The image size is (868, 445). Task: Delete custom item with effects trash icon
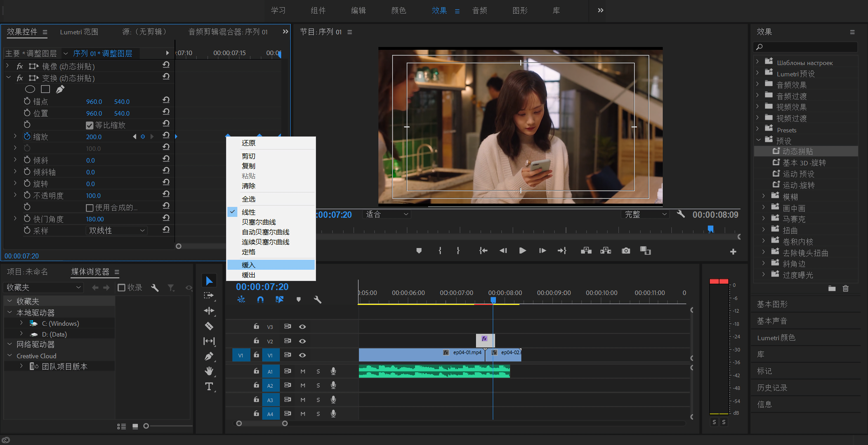(x=845, y=288)
